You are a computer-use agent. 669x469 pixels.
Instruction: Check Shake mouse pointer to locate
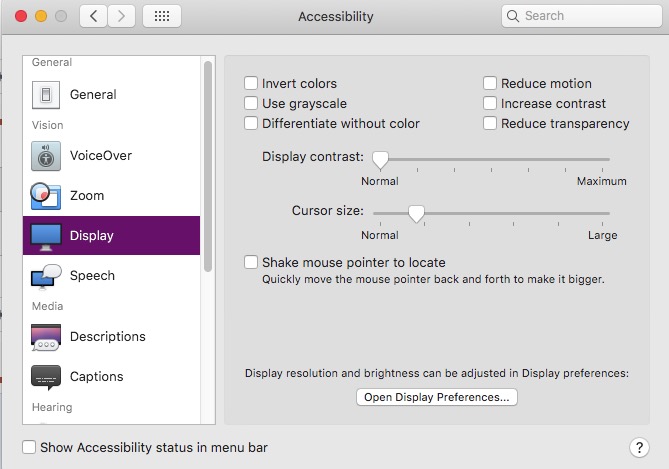click(252, 262)
